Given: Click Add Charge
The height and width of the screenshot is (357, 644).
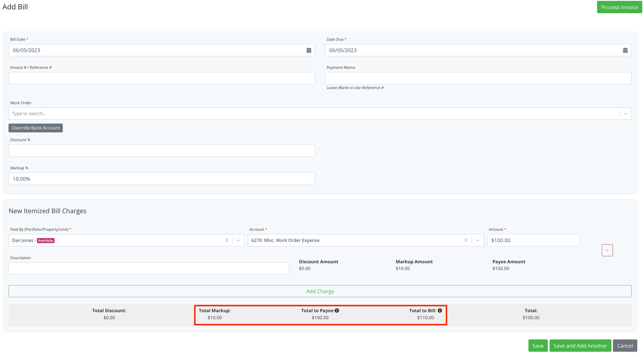Looking at the screenshot, I should coord(320,291).
